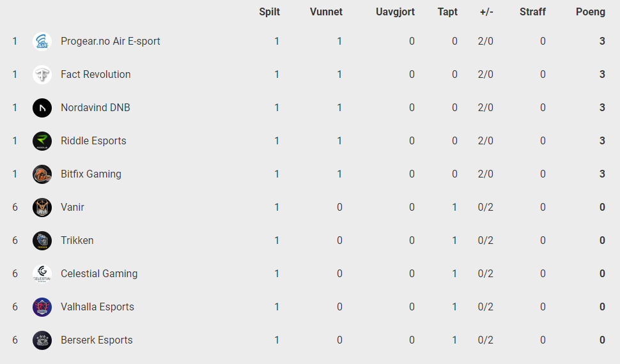Viewport: 620px width, 364px height.
Task: Click the Nordavind DNB team name
Action: click(95, 107)
